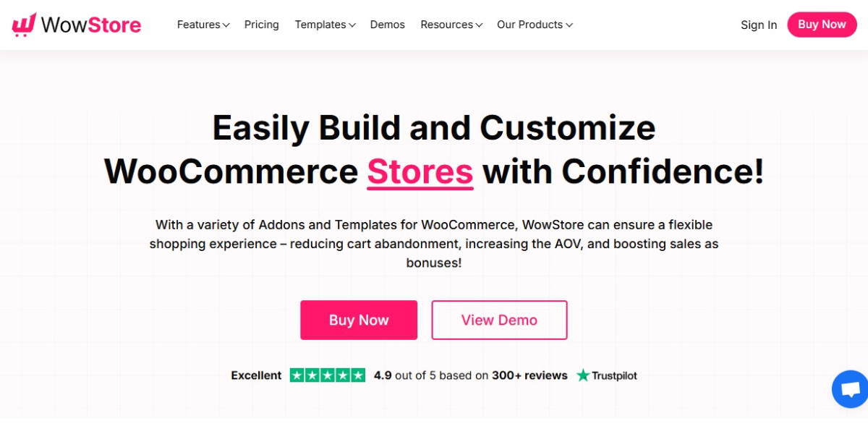Click the Sign In link

pyautogui.click(x=759, y=25)
